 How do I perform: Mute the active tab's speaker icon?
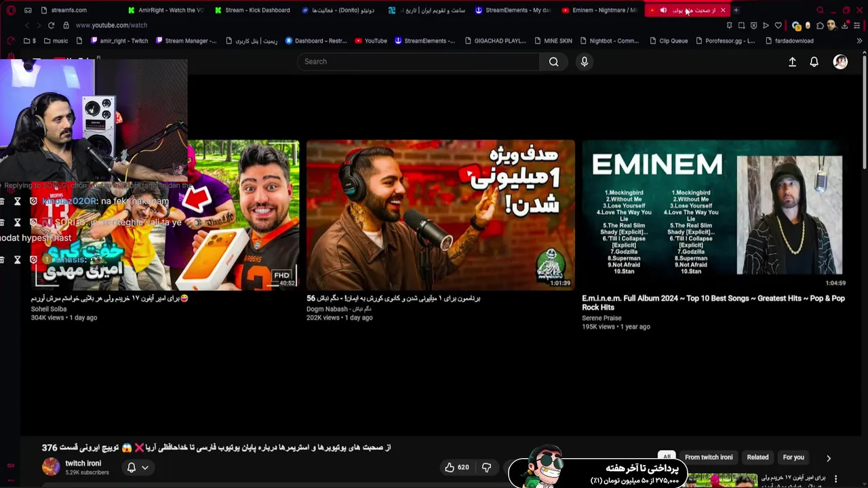click(663, 10)
